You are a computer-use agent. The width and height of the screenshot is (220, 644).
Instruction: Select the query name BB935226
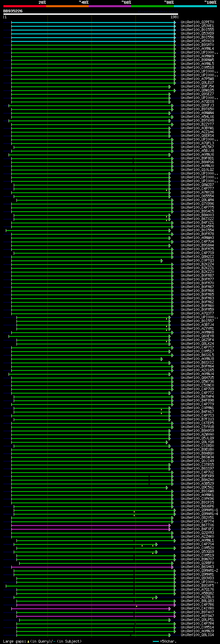[13, 11]
